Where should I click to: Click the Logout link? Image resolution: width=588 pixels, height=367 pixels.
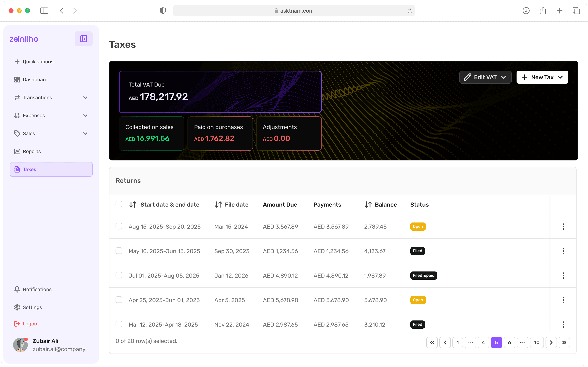click(x=31, y=324)
